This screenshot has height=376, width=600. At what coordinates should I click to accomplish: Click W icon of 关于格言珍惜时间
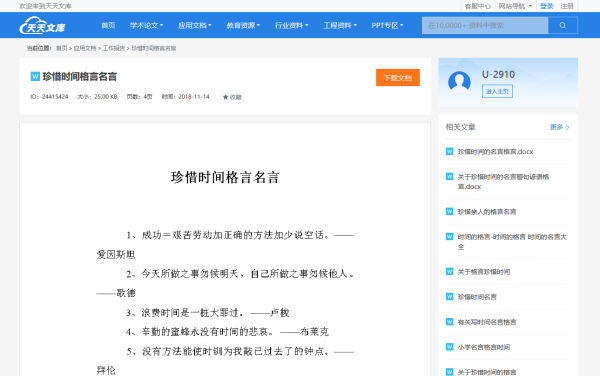click(450, 272)
